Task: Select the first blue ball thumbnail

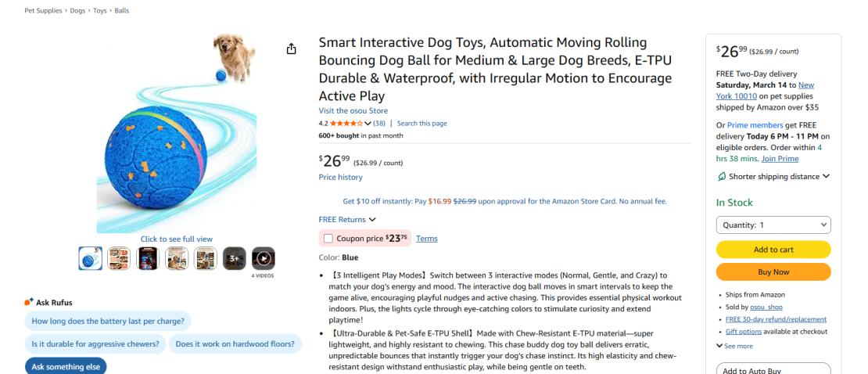Action: [91, 257]
